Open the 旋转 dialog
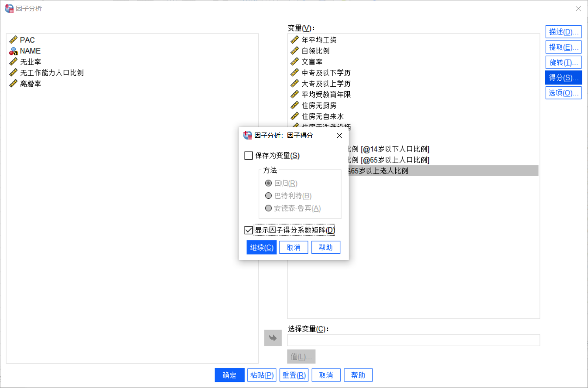This screenshot has width=588, height=388. click(x=563, y=62)
